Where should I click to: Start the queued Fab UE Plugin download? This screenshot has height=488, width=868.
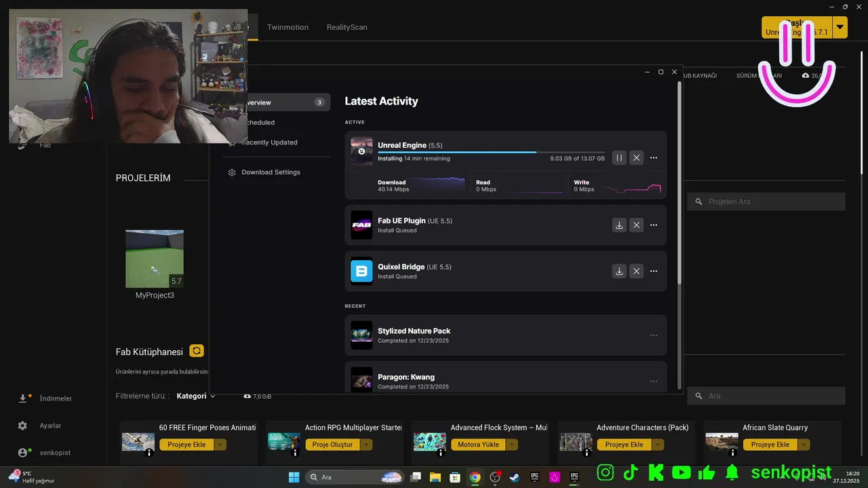(x=619, y=225)
